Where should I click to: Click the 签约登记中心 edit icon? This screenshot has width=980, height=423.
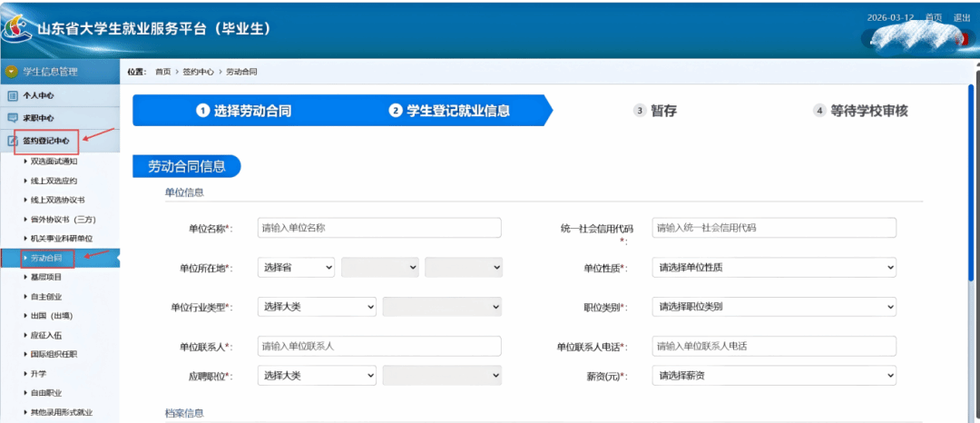tap(12, 141)
